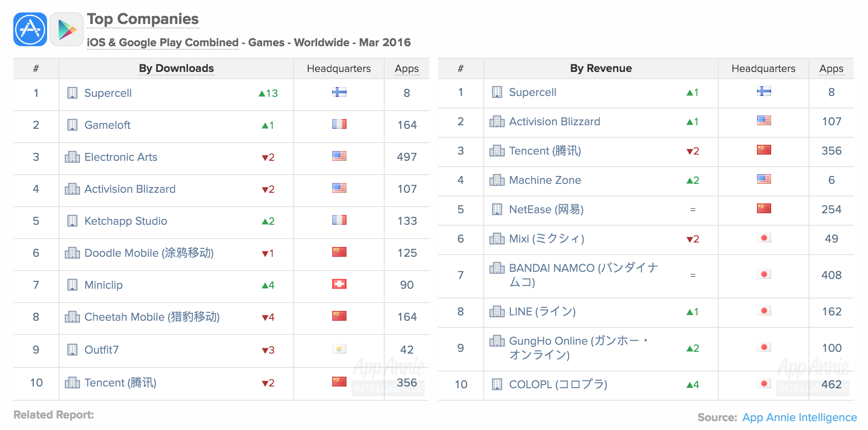868x430 pixels.
Task: Open Tencent in the revenue list
Action: point(545,151)
